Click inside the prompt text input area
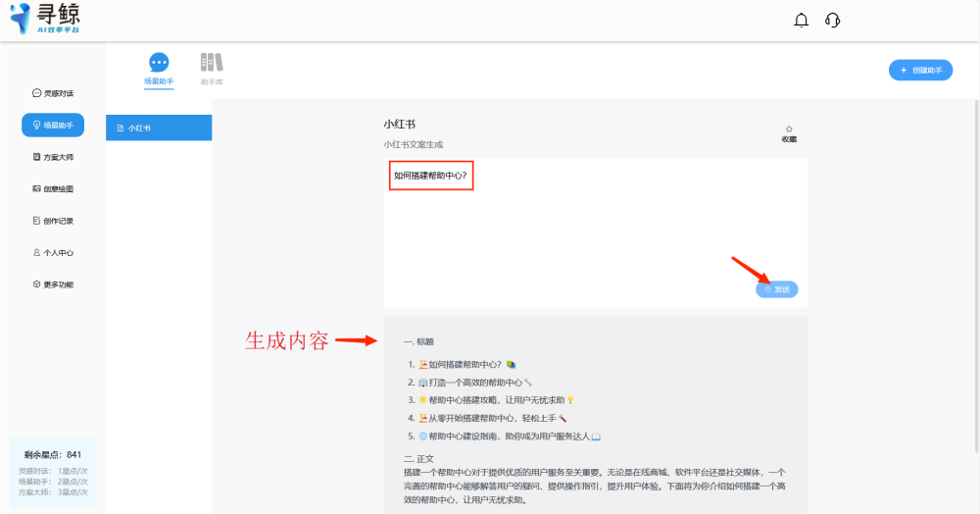The image size is (980, 514). click(x=596, y=232)
